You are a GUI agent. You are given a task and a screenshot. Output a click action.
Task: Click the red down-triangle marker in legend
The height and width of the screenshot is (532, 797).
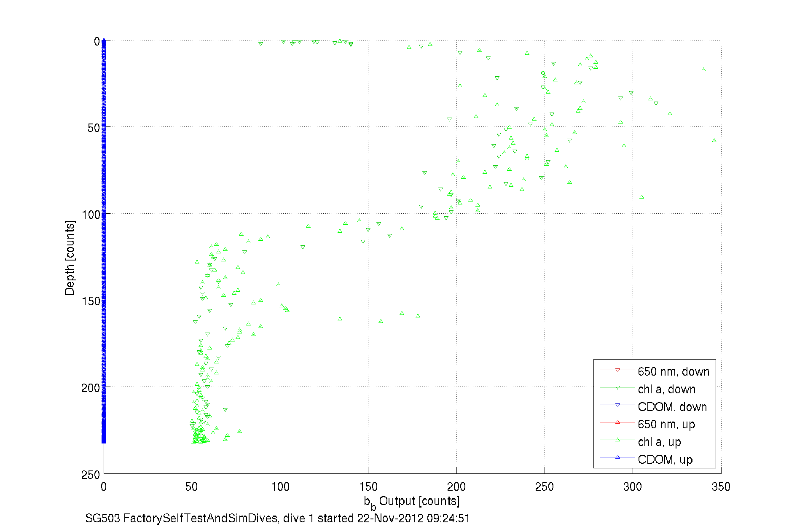pyautogui.click(x=617, y=370)
